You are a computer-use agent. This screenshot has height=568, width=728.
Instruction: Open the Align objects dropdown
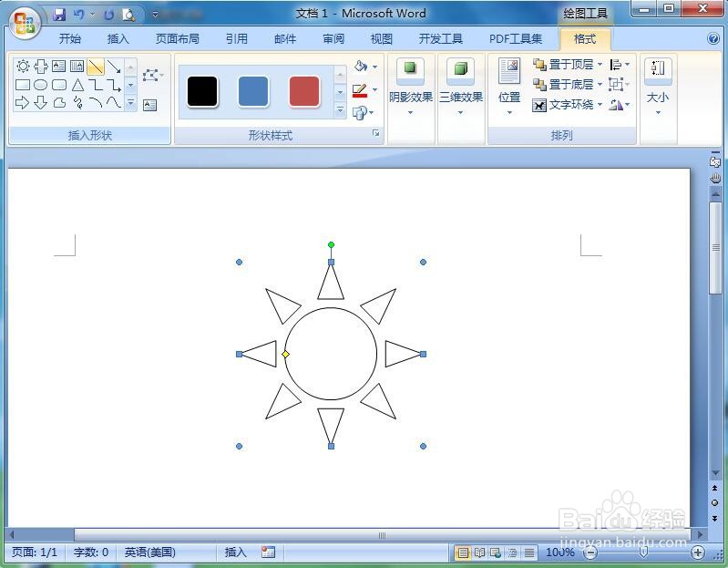[x=620, y=64]
